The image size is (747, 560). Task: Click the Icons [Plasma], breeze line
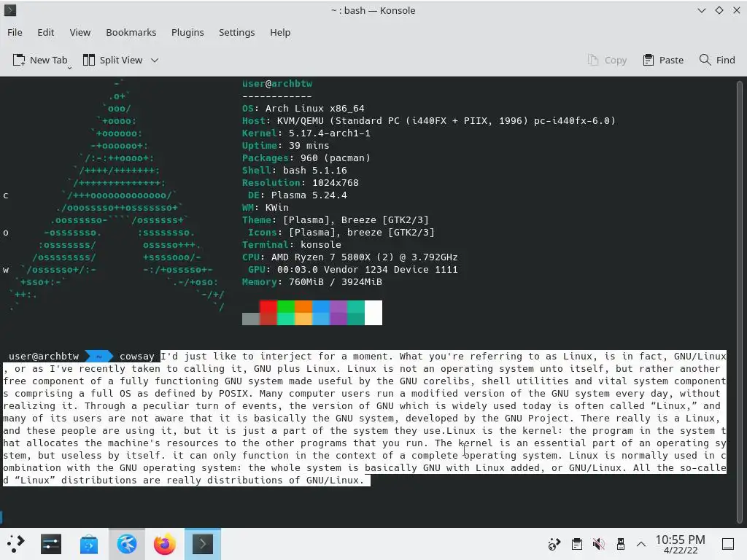pyautogui.click(x=341, y=233)
